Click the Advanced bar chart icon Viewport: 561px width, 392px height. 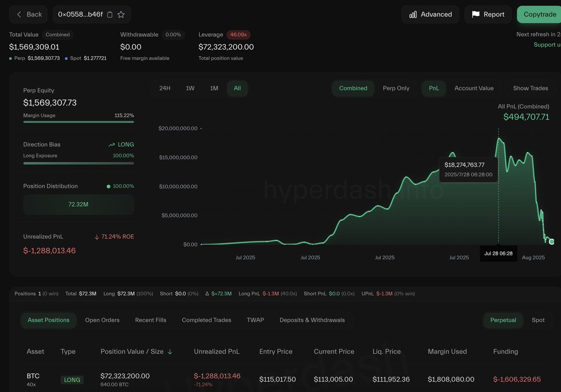coord(413,14)
